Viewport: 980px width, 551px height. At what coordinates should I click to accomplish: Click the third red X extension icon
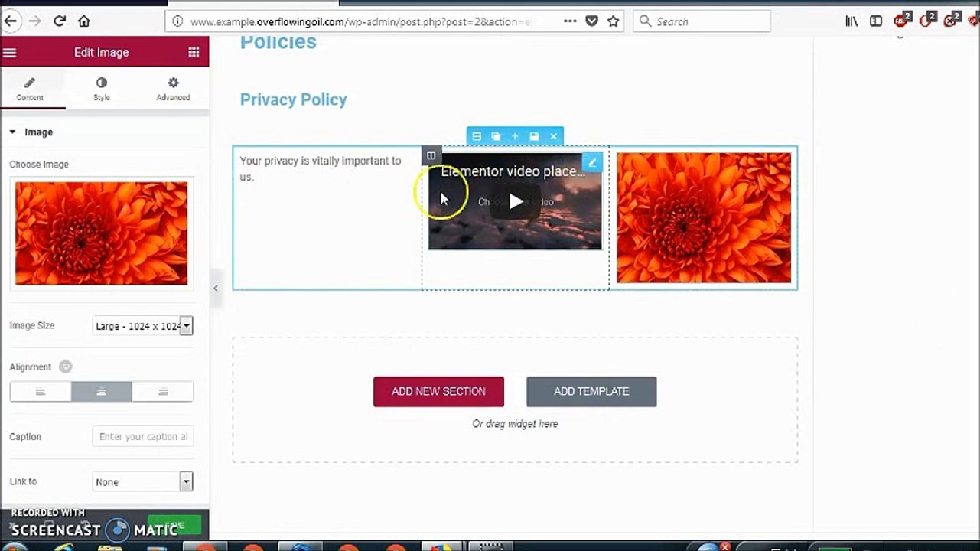click(952, 20)
